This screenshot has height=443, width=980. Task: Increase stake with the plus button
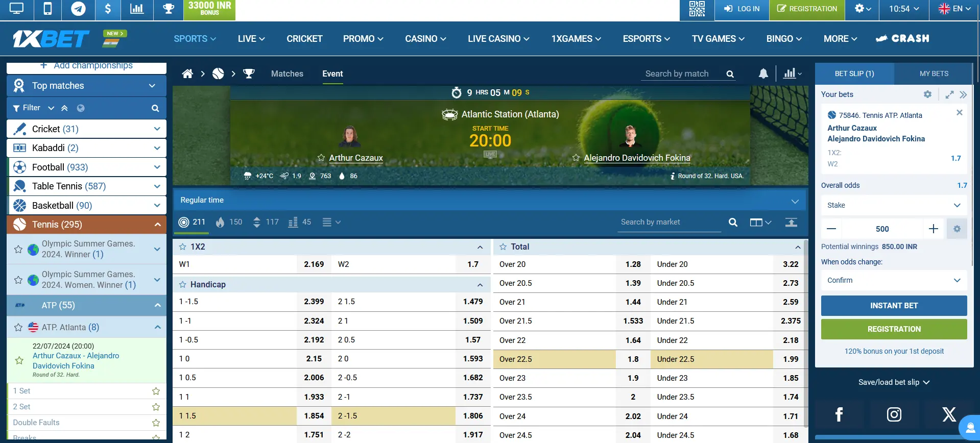point(934,229)
